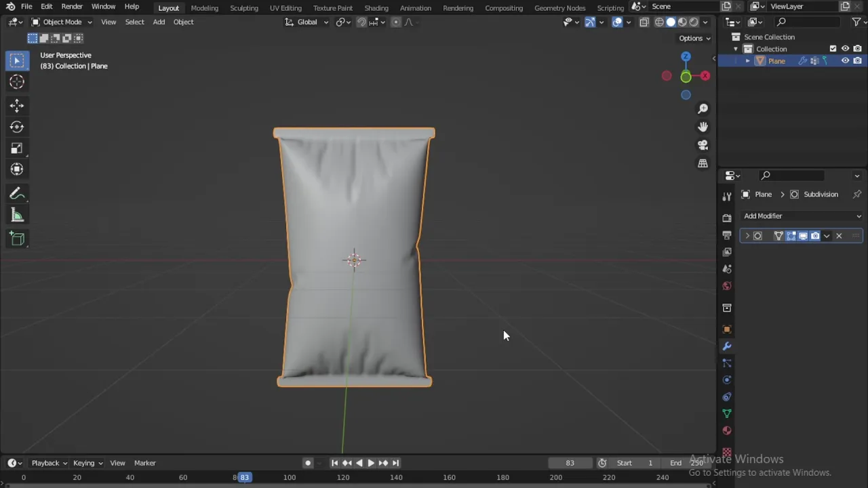The image size is (868, 488).
Task: Select the Transform tool
Action: (x=17, y=169)
